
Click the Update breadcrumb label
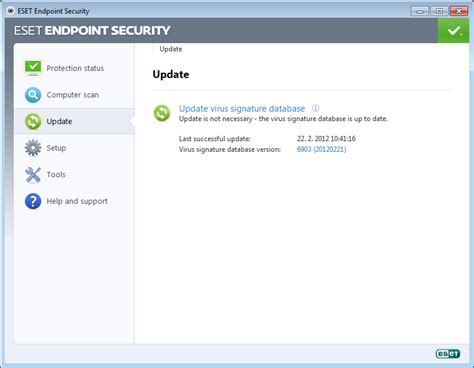tap(171, 49)
